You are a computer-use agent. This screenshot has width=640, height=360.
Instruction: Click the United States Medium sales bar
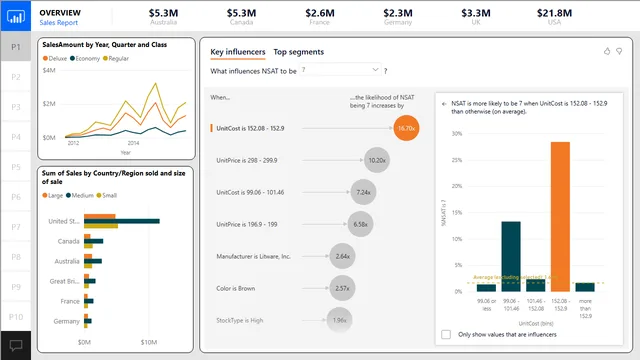[122, 221]
